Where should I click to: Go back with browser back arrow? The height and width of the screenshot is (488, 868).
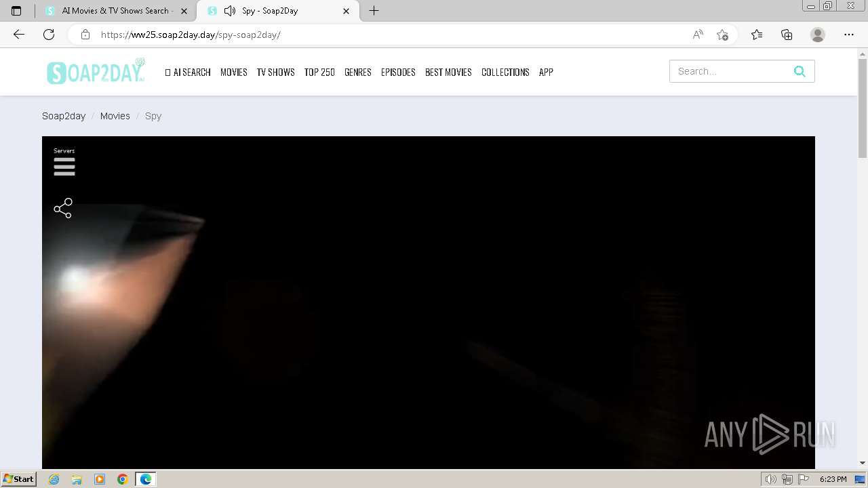[x=19, y=35]
